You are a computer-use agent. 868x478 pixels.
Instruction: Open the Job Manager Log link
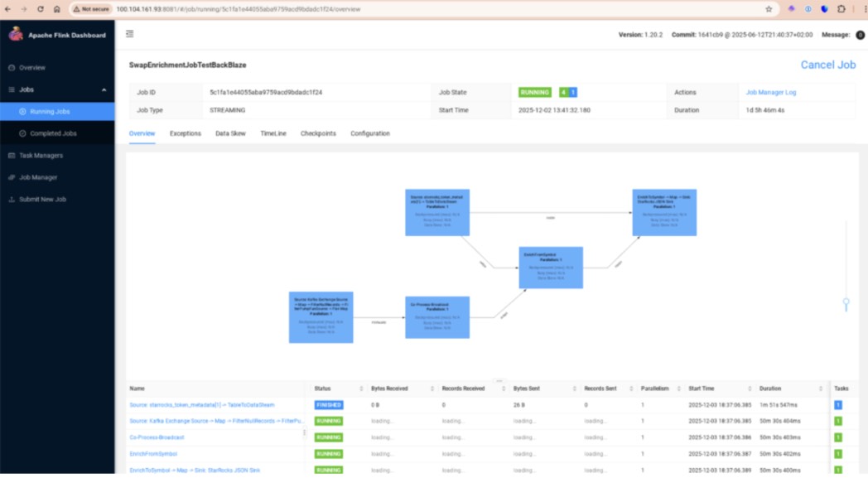click(x=770, y=93)
